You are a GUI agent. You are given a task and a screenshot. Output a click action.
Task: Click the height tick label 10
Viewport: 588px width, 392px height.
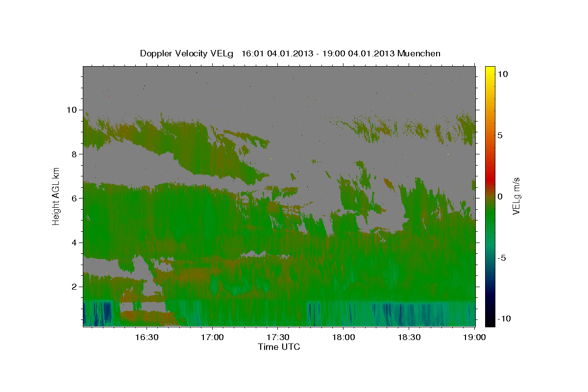pos(73,110)
